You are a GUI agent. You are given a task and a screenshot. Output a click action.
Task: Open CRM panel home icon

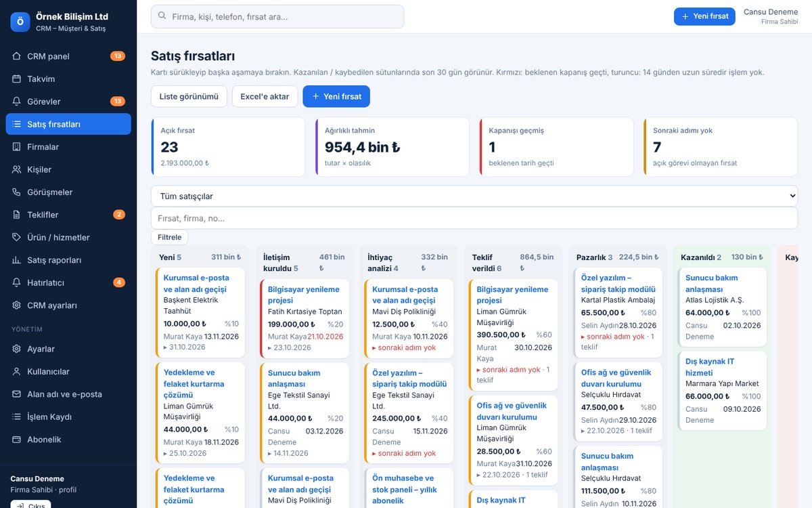click(x=17, y=56)
